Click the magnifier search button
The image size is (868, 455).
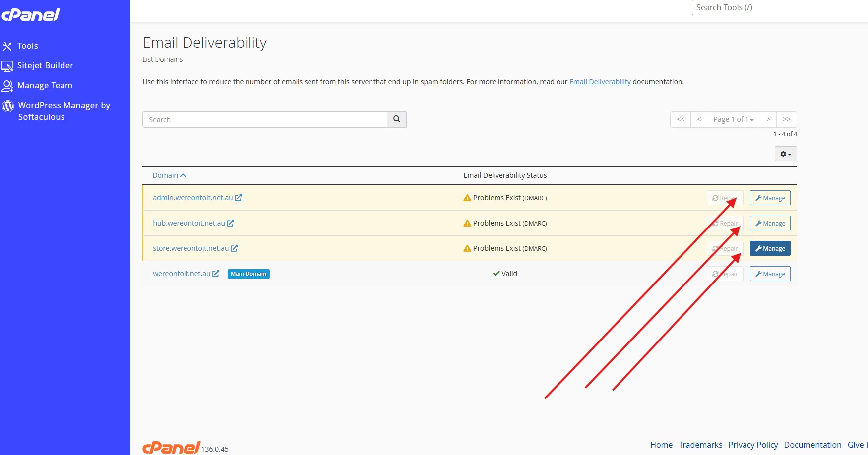[397, 119]
